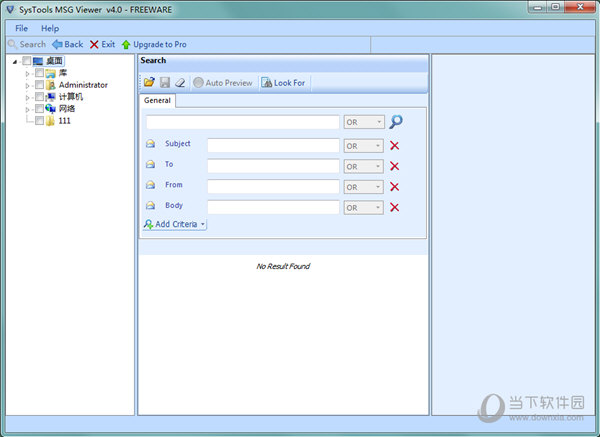The image size is (600, 437).
Task: Check the 网络 checkbox
Action: coord(39,109)
